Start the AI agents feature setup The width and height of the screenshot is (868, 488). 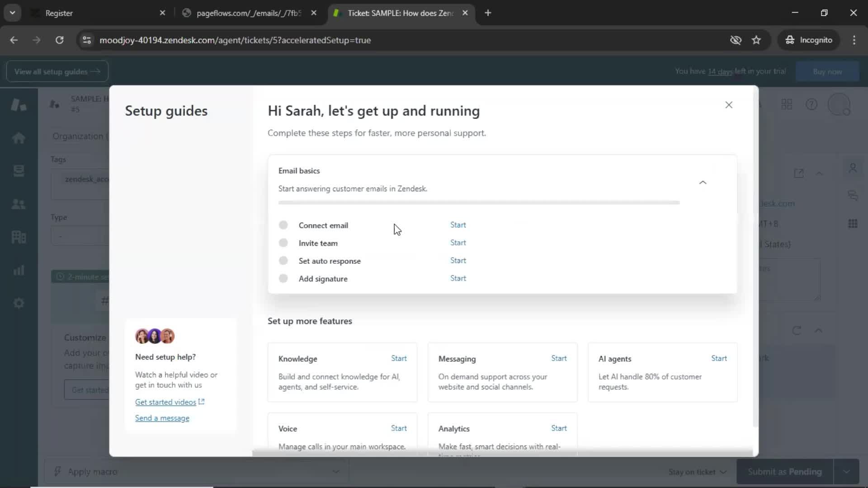718,358
